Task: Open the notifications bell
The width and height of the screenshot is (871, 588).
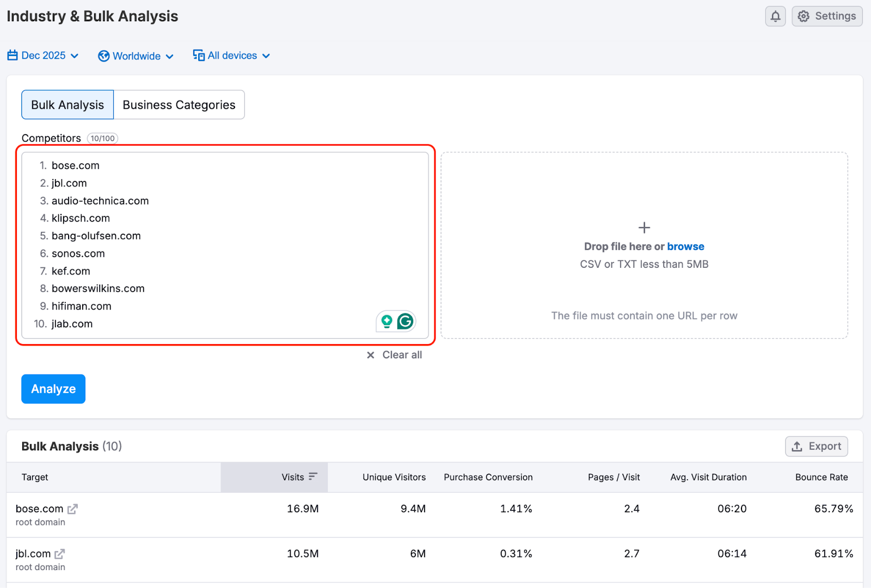Action: (775, 16)
